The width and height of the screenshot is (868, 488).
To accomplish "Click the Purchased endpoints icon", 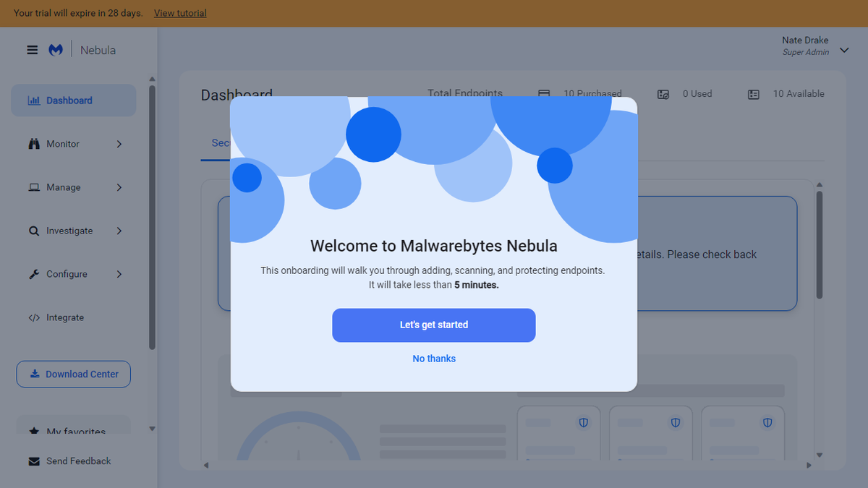I will [x=543, y=93].
